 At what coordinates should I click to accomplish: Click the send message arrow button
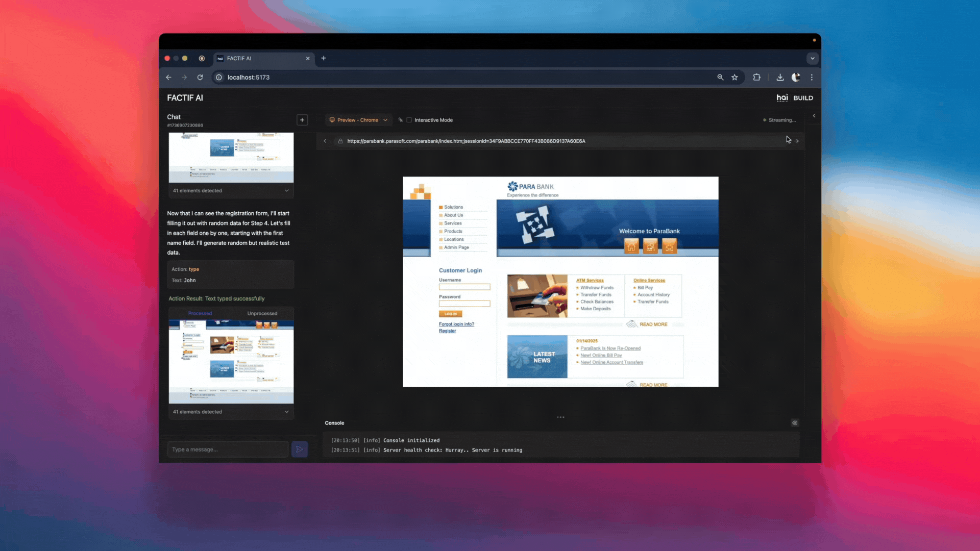(300, 449)
